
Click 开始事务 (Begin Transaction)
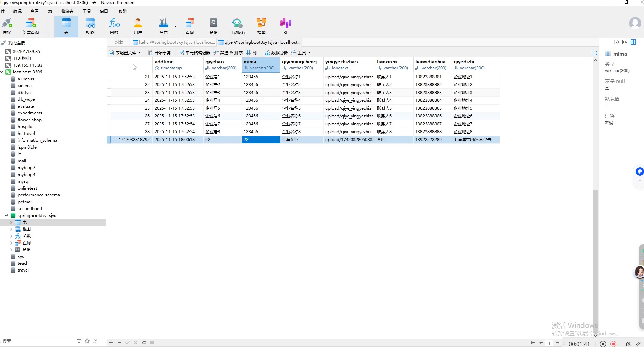click(x=159, y=53)
